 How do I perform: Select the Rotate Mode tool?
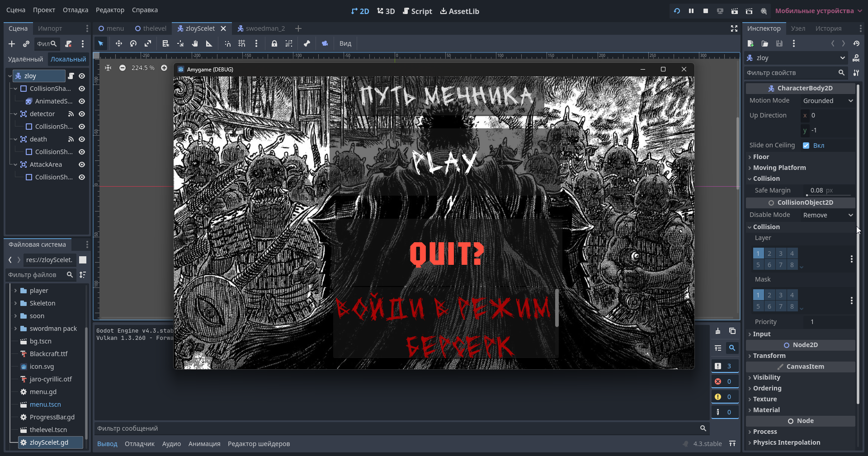click(133, 43)
